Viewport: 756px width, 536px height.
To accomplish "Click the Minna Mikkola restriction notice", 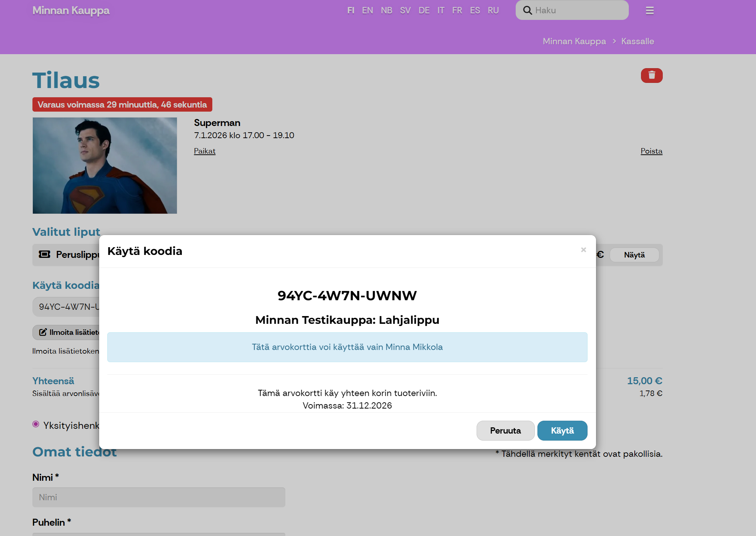I will [347, 347].
